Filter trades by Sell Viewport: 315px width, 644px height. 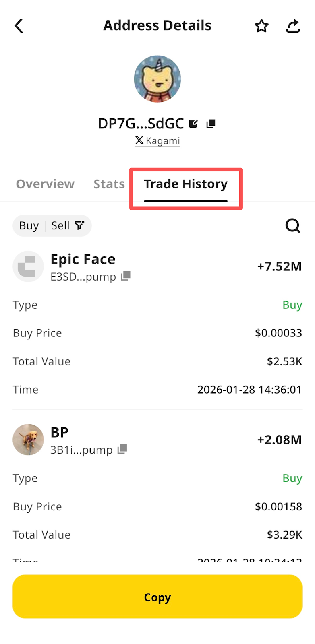coord(60,226)
